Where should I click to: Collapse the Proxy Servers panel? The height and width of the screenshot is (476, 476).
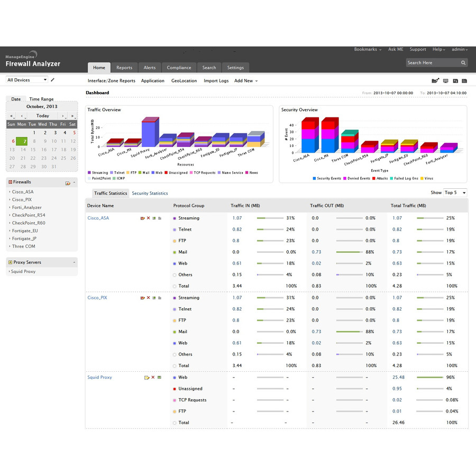[x=74, y=262]
